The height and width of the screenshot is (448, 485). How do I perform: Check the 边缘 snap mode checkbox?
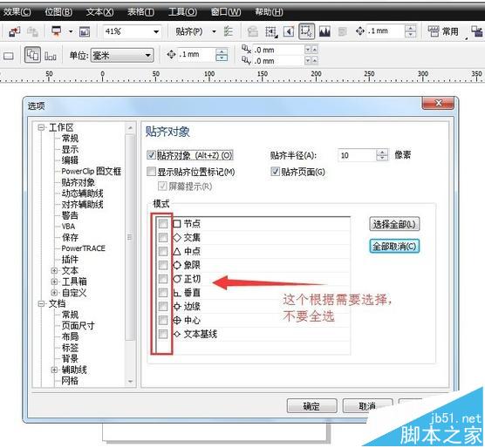[163, 307]
